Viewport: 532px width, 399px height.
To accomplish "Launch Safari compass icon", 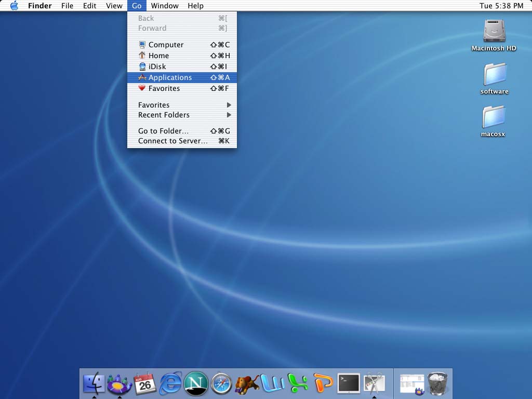I will pos(221,384).
